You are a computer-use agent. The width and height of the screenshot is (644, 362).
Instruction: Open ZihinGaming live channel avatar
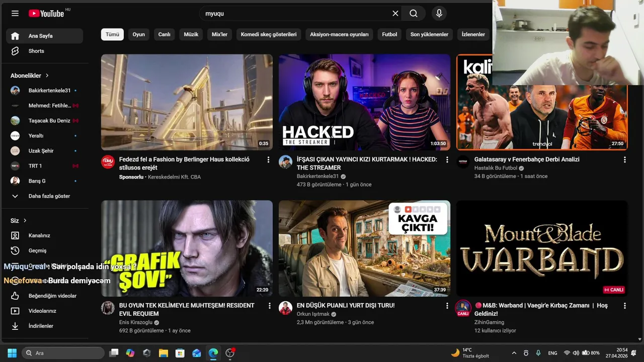463,309
